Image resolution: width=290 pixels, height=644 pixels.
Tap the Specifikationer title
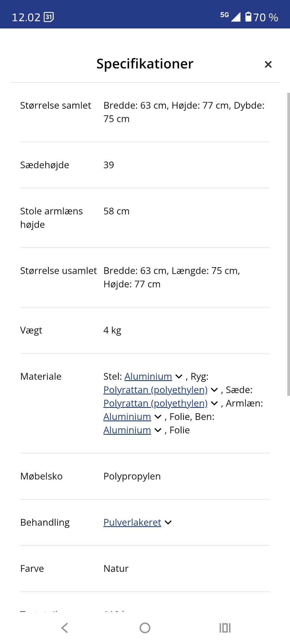click(x=145, y=64)
